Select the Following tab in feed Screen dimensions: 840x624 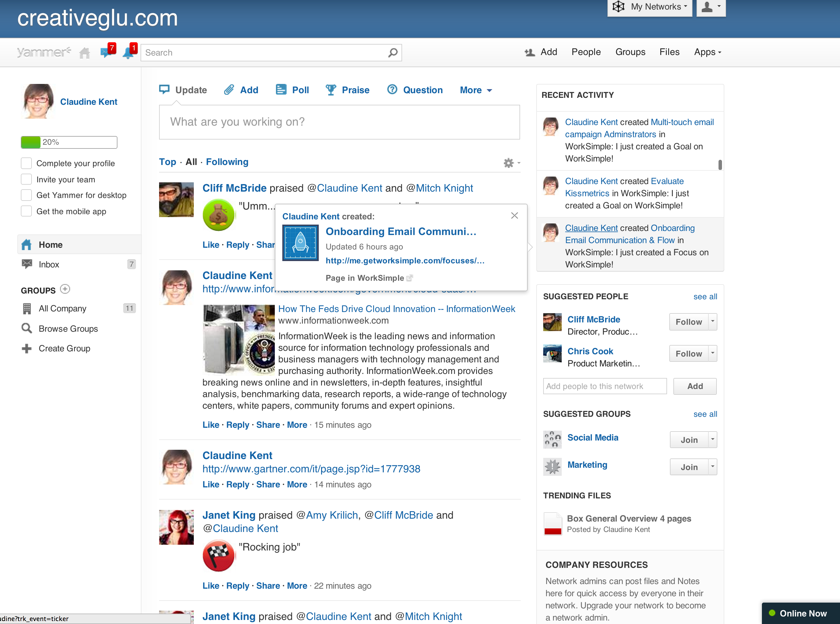(x=227, y=162)
